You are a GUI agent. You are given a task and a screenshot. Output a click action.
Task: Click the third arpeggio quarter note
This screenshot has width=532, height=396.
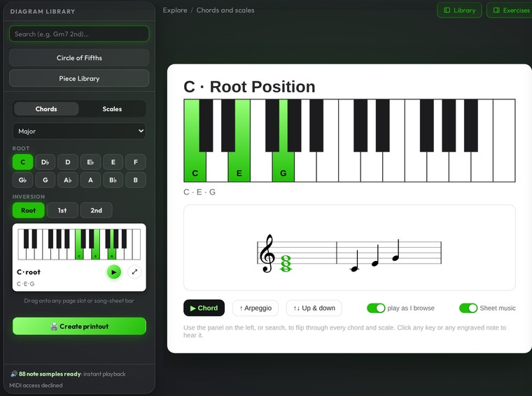[x=395, y=258]
